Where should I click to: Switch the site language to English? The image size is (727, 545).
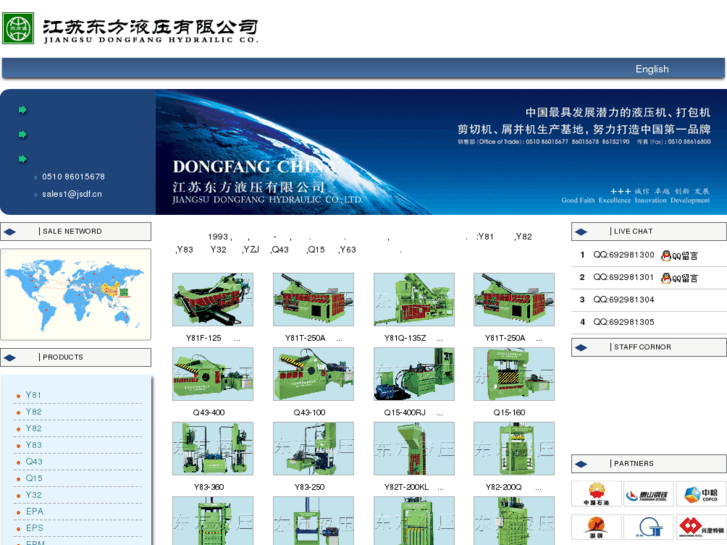[x=652, y=69]
